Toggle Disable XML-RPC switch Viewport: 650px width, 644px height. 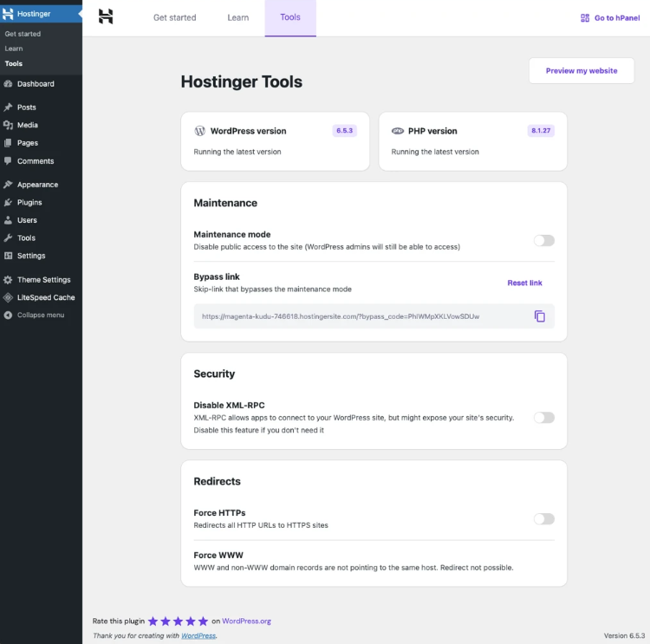(x=543, y=418)
